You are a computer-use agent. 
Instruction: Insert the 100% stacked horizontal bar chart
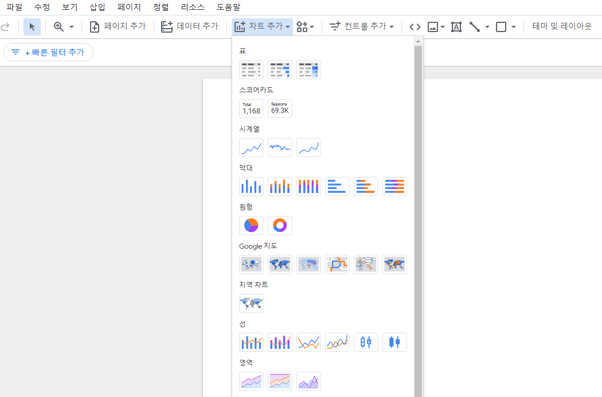tap(394, 187)
